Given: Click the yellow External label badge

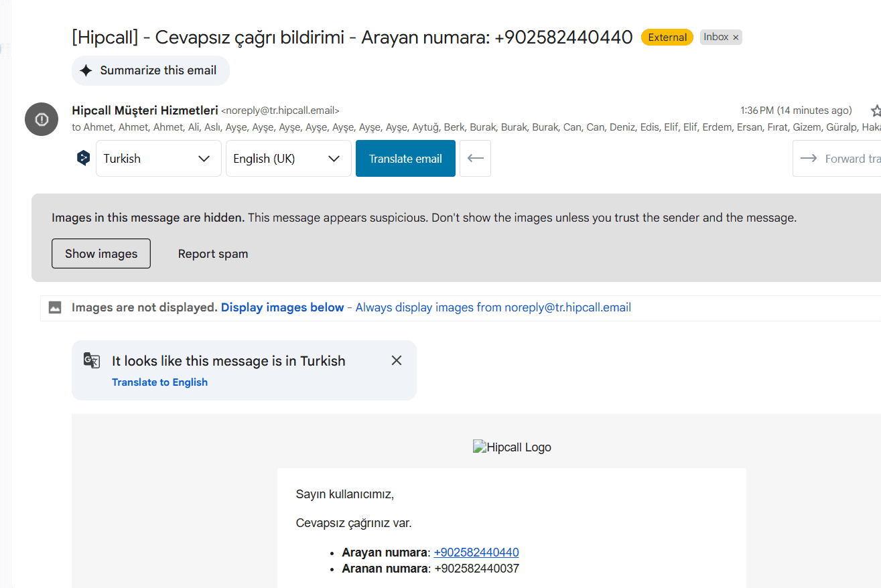Looking at the screenshot, I should coord(667,38).
